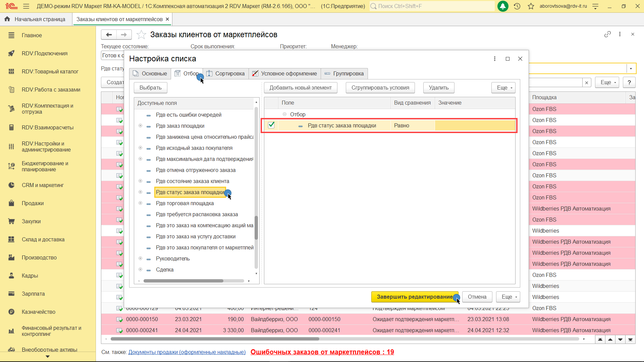
Task: Expand Рдв торговая площадка field node
Action: (140, 203)
